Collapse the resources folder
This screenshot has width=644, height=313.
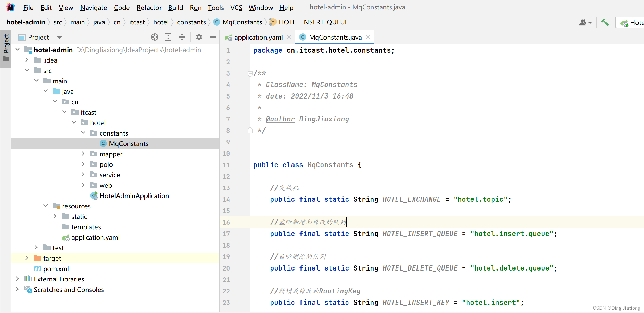46,206
